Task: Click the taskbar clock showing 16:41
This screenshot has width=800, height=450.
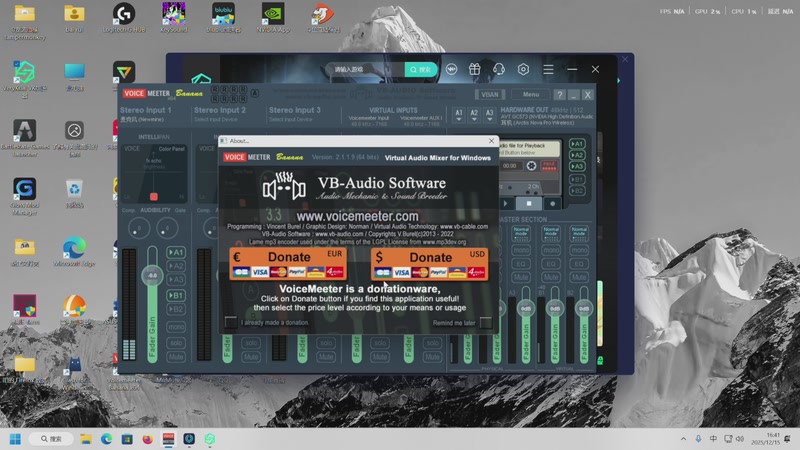Action: pyautogui.click(x=766, y=439)
